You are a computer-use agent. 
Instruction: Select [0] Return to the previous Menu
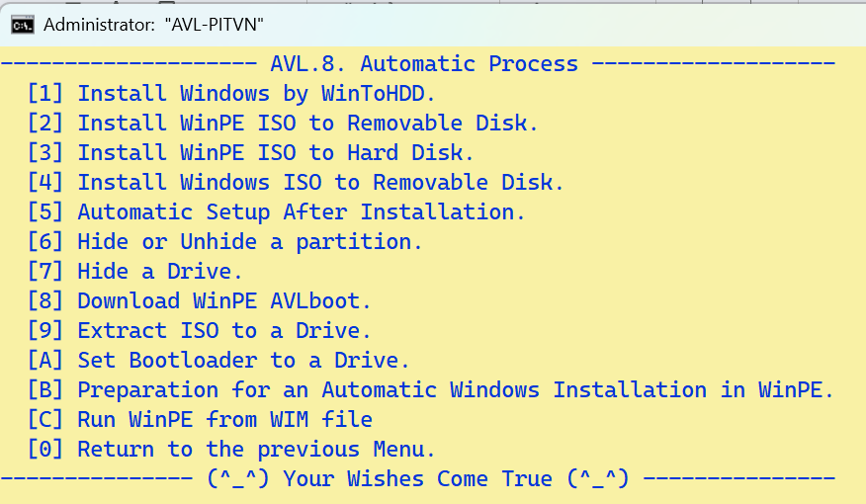point(231,450)
